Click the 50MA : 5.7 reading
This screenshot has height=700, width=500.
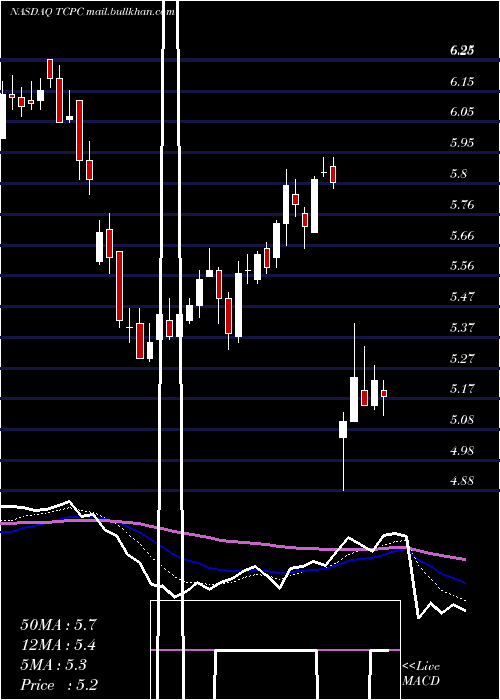click(x=58, y=625)
